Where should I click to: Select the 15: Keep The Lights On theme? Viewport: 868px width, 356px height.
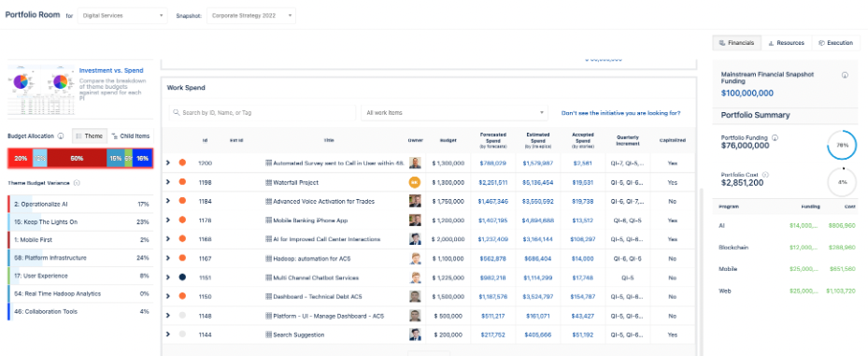[x=80, y=221]
